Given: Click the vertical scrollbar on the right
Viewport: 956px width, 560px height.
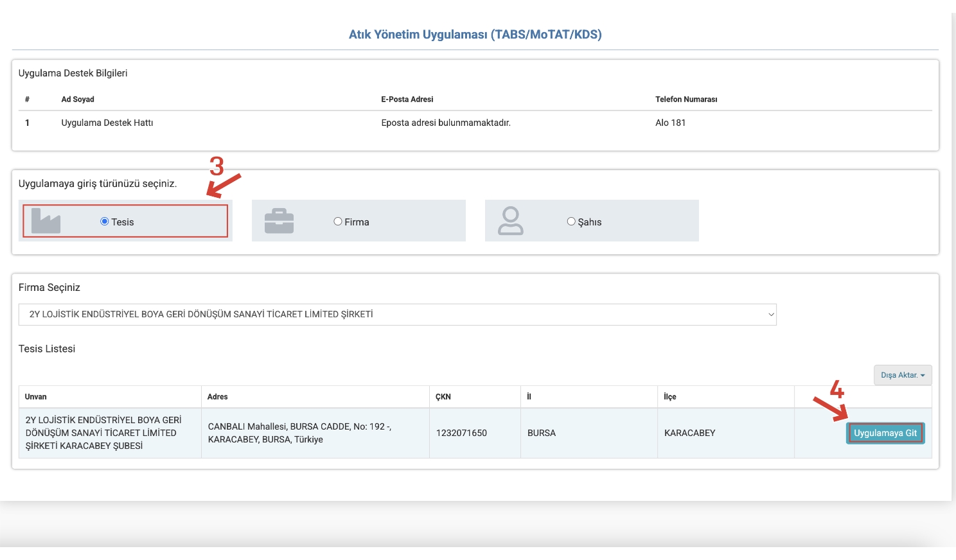Looking at the screenshot, I should (x=953, y=257).
